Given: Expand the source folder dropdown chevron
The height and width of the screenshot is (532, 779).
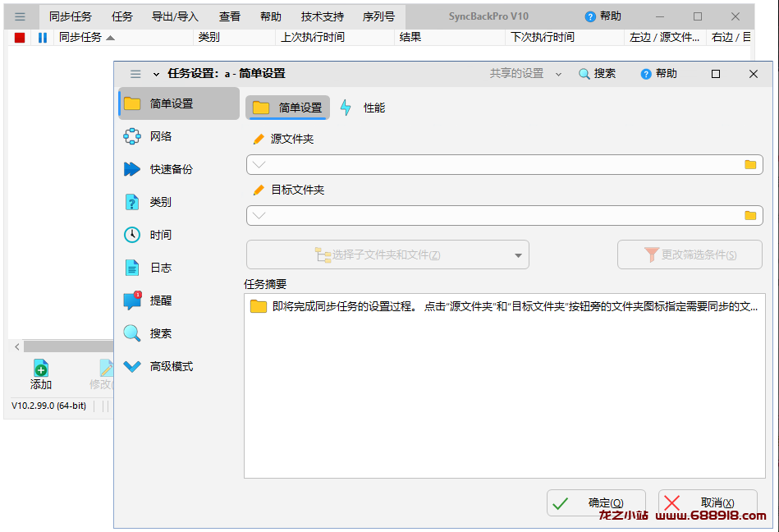Looking at the screenshot, I should click(259, 164).
